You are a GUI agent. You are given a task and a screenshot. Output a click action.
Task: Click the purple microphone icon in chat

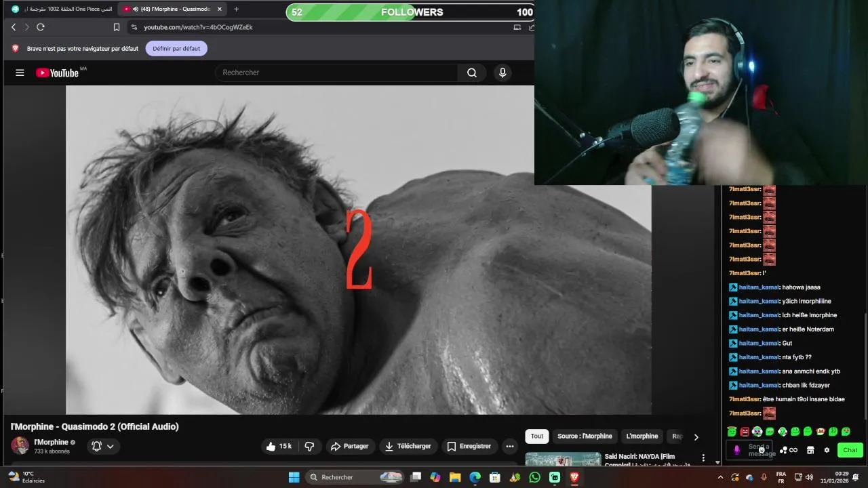736,450
